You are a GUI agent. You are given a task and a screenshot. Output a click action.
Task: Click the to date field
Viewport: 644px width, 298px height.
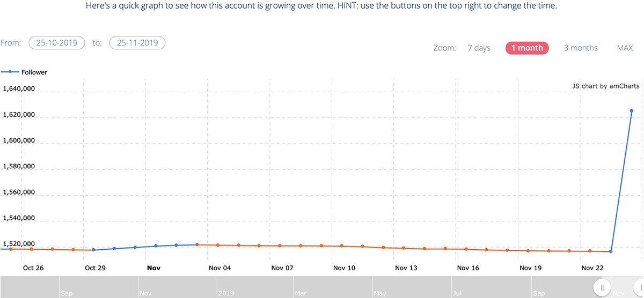[x=137, y=43]
